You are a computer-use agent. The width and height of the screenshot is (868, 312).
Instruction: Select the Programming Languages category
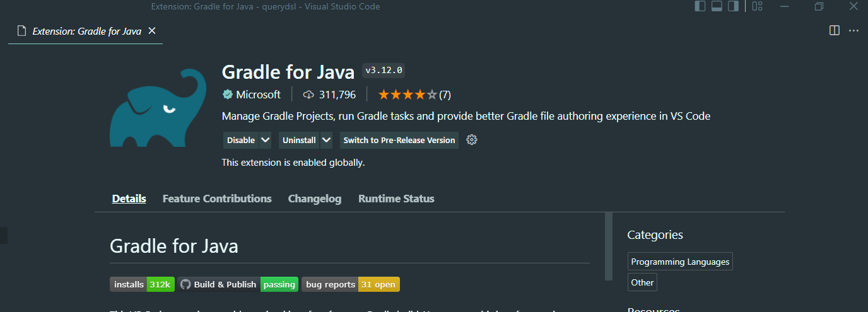[680, 262]
